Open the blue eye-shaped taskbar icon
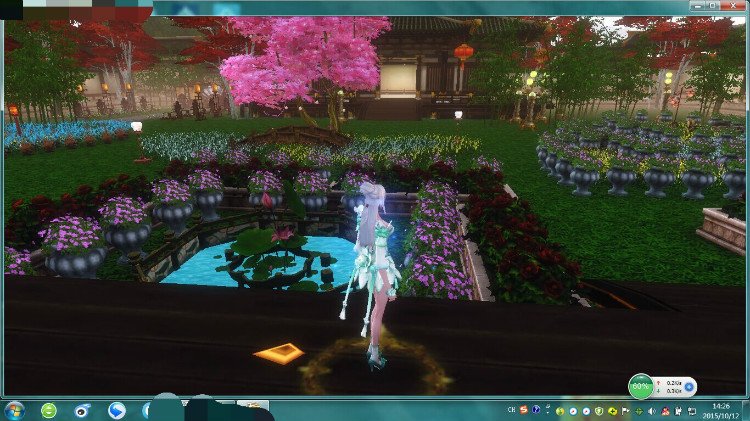The image size is (750, 421). pyautogui.click(x=82, y=410)
